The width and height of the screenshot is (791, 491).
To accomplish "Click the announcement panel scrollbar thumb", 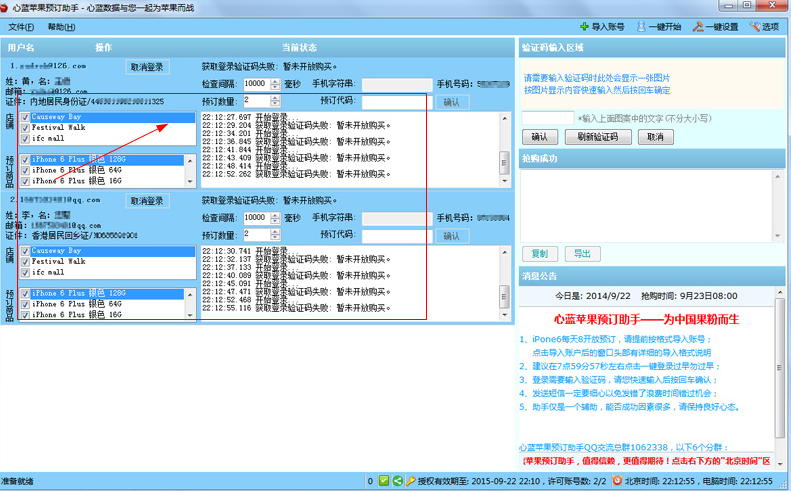I will click(x=780, y=368).
